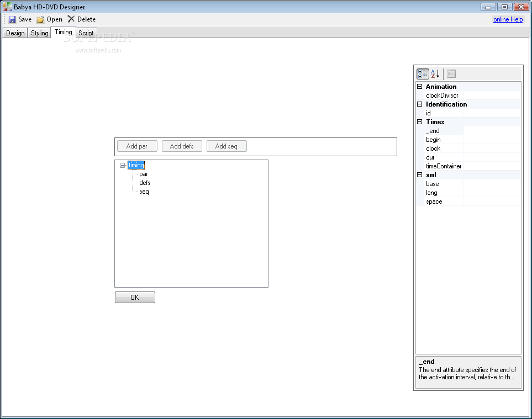This screenshot has height=419, width=532.
Task: Click the _end property value field
Action: click(492, 131)
